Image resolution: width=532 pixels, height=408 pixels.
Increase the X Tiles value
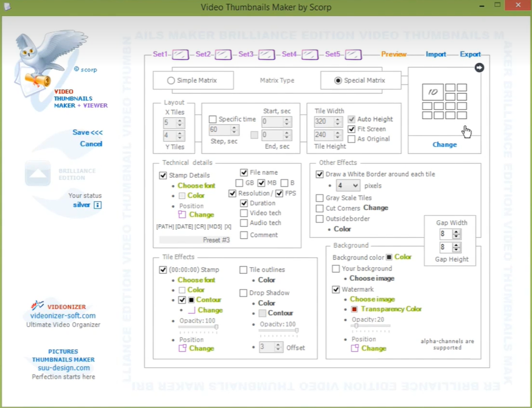point(180,120)
